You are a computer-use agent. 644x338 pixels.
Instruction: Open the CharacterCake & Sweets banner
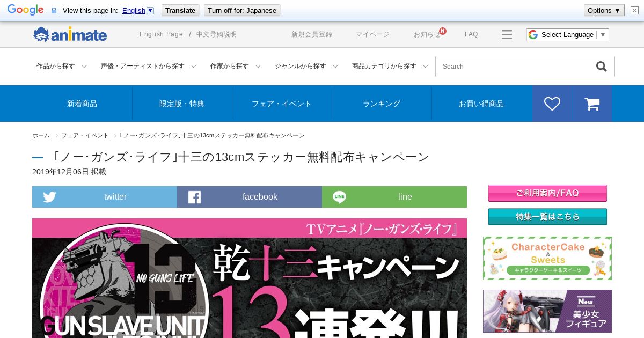pos(547,258)
